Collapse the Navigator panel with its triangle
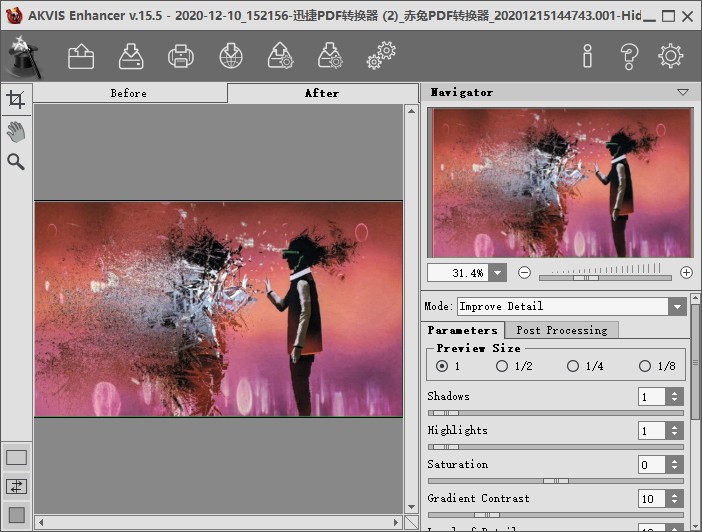Screen dimensions: 702x532 [683, 92]
